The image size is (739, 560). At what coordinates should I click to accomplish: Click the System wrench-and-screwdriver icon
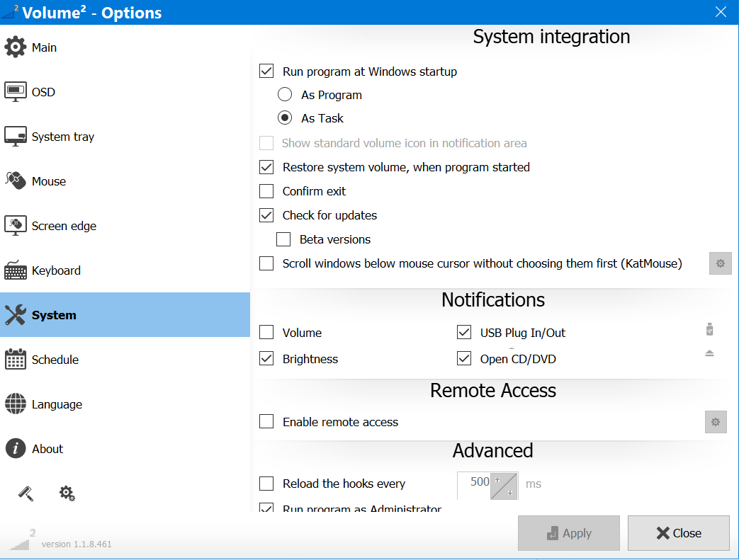click(x=16, y=314)
